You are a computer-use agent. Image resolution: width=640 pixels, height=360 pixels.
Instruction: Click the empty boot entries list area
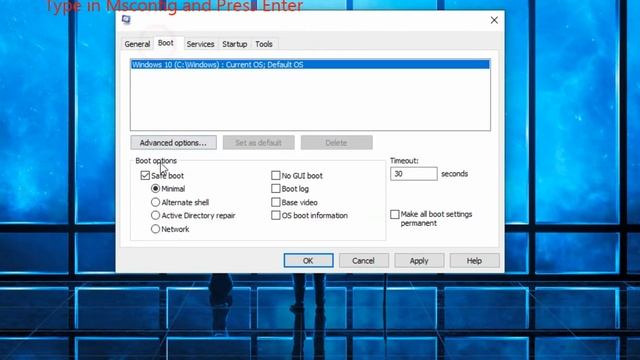[310, 100]
